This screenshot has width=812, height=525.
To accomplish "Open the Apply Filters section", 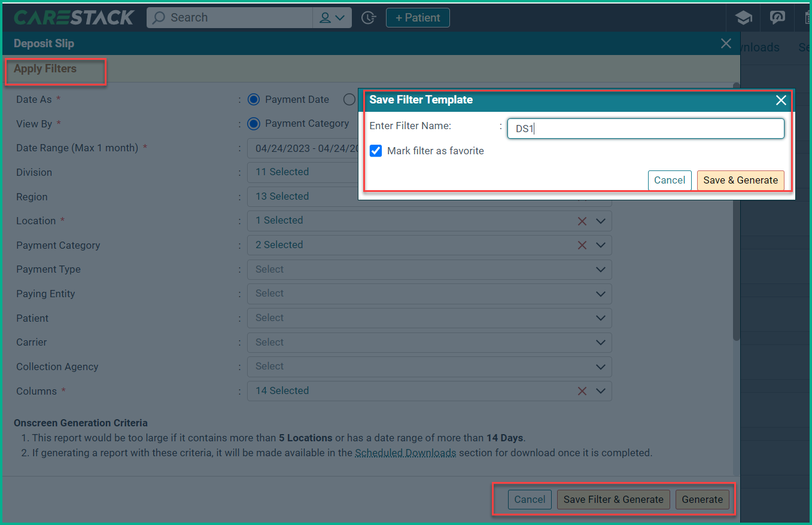I will [44, 68].
